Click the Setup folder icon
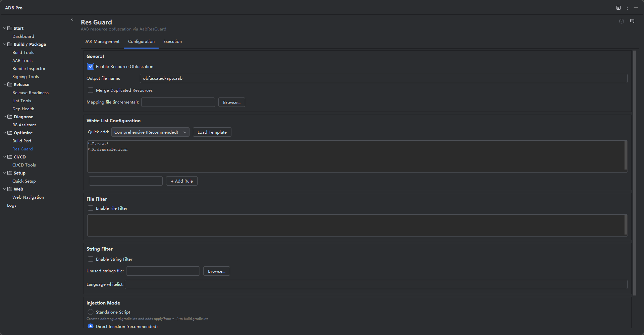644x335 pixels. [10, 173]
